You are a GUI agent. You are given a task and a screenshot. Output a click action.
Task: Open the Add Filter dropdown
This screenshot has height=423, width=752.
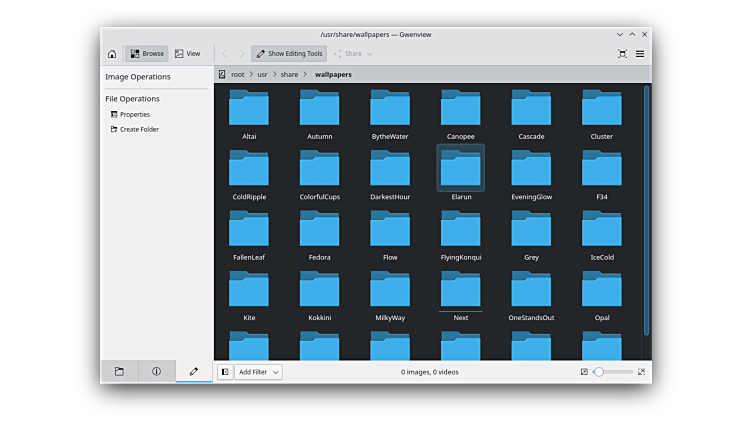258,372
